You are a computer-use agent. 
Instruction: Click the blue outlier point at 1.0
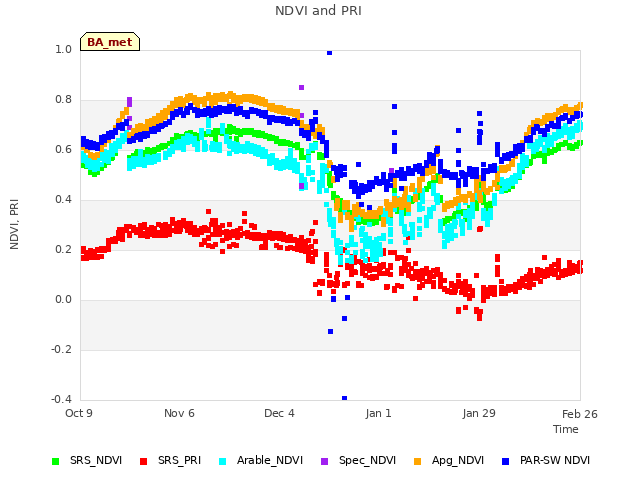point(329,53)
